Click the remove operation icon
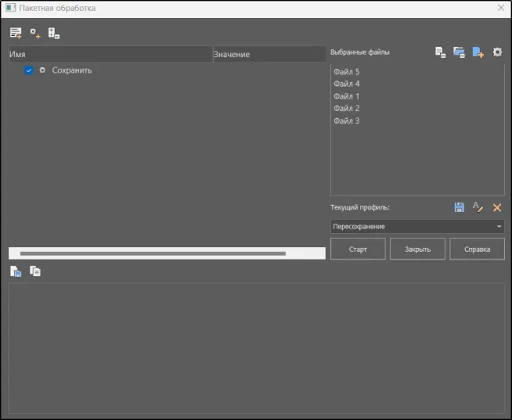512x420 pixels. point(53,33)
